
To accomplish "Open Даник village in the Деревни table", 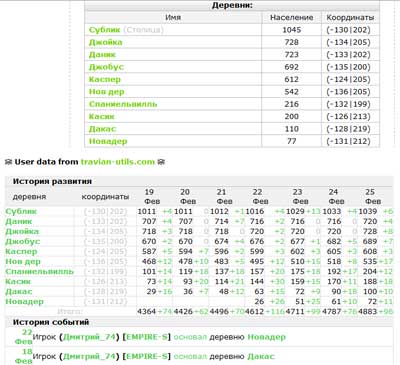I will [102, 55].
